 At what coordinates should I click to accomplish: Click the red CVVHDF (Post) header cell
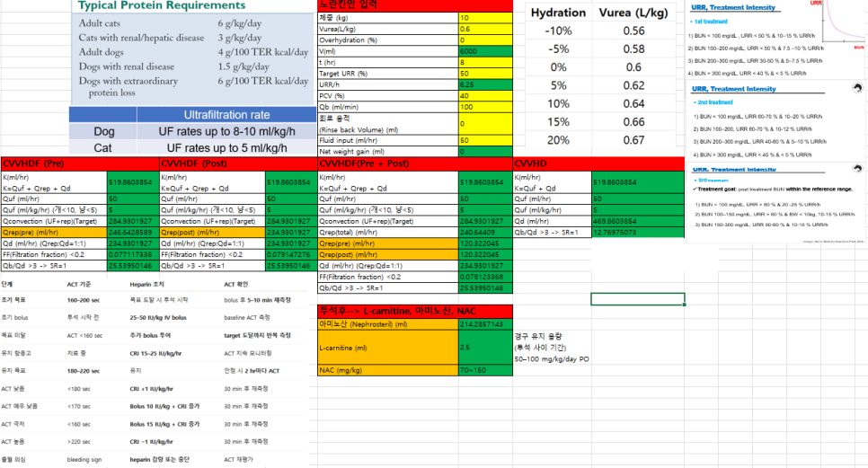[x=211, y=163]
